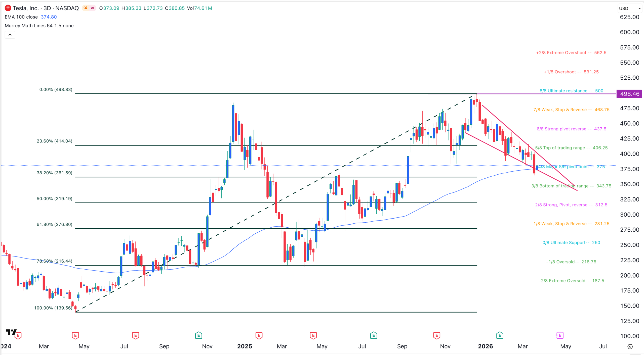Click the green earnings marker near January 2026
The width and height of the screenshot is (644, 355).
tap(500, 335)
